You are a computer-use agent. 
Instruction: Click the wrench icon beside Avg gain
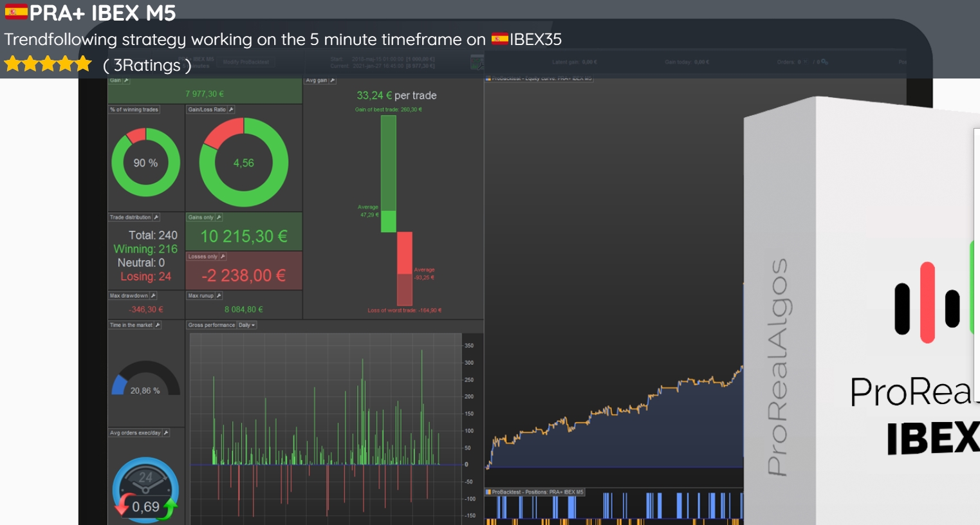coord(332,80)
